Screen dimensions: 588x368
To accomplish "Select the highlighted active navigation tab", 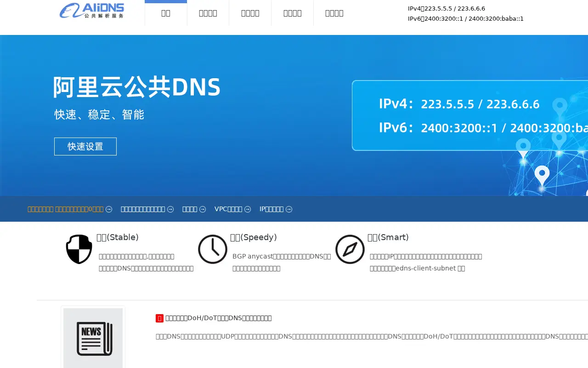I will (x=166, y=13).
